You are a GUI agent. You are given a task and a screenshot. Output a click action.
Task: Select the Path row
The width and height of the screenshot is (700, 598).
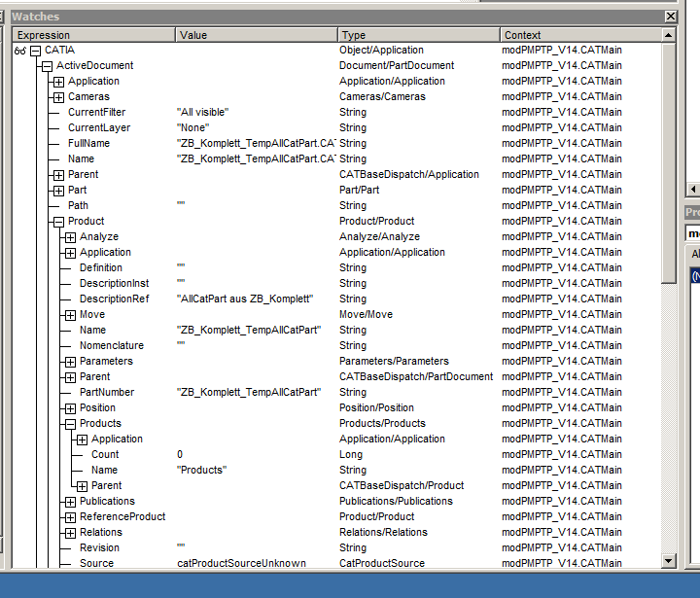[337, 205]
